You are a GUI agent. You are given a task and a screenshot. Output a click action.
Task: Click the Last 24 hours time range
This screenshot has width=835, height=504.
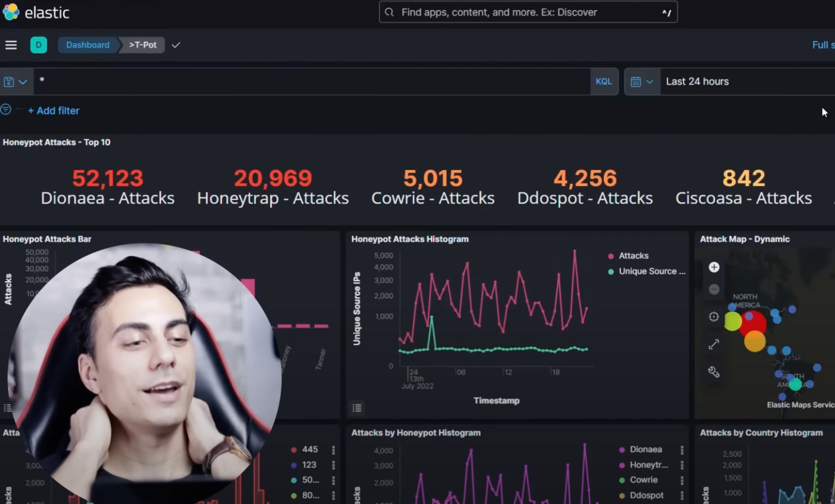(697, 82)
